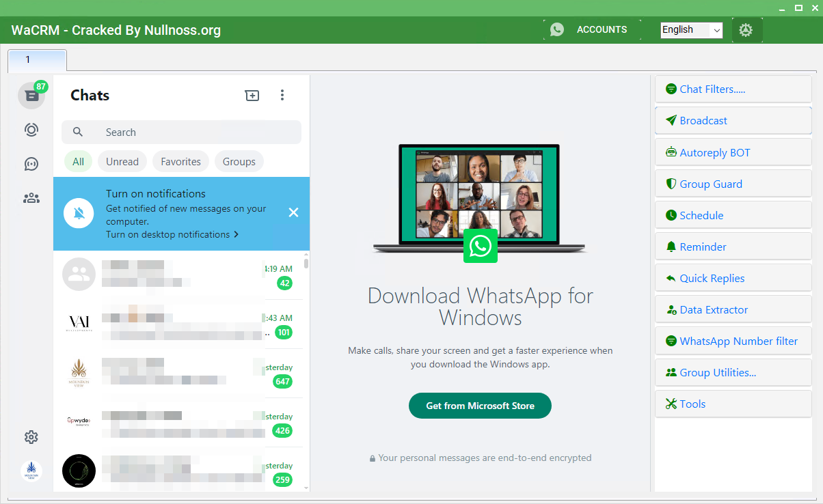Open the Schedule tool
This screenshot has height=504, width=823.
point(733,215)
